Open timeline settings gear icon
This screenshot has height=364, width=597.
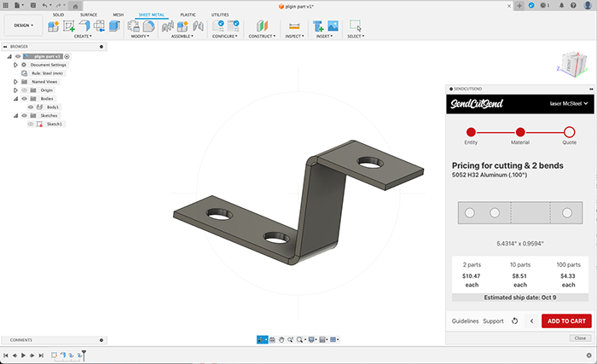coord(588,355)
